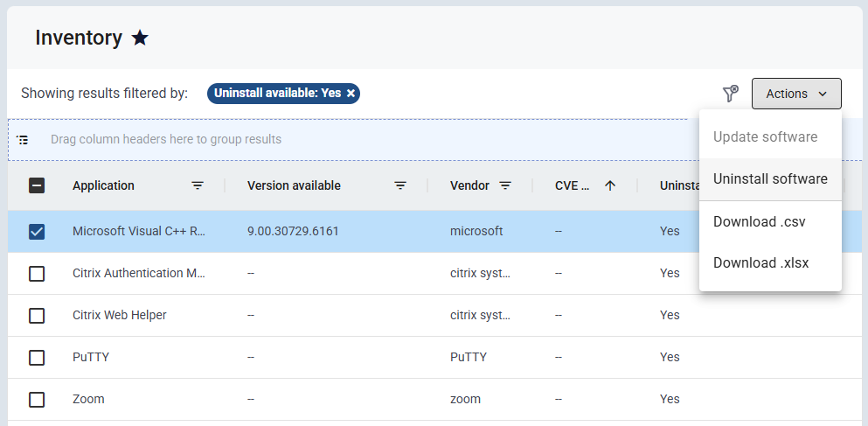Click Yes in the PuTTY row

pyautogui.click(x=670, y=357)
